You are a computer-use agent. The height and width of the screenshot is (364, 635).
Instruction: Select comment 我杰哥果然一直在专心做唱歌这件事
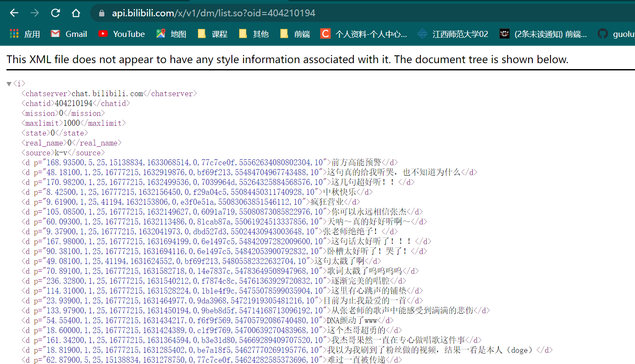[398, 340]
